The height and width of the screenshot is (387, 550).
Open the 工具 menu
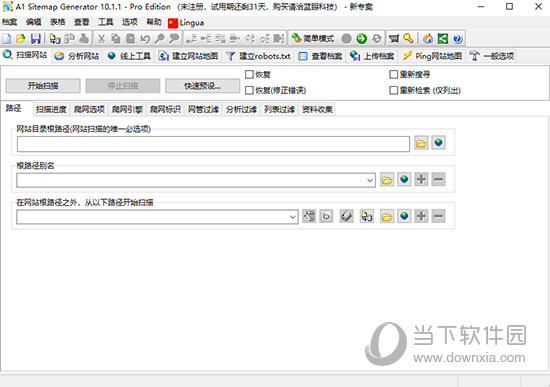(106, 22)
